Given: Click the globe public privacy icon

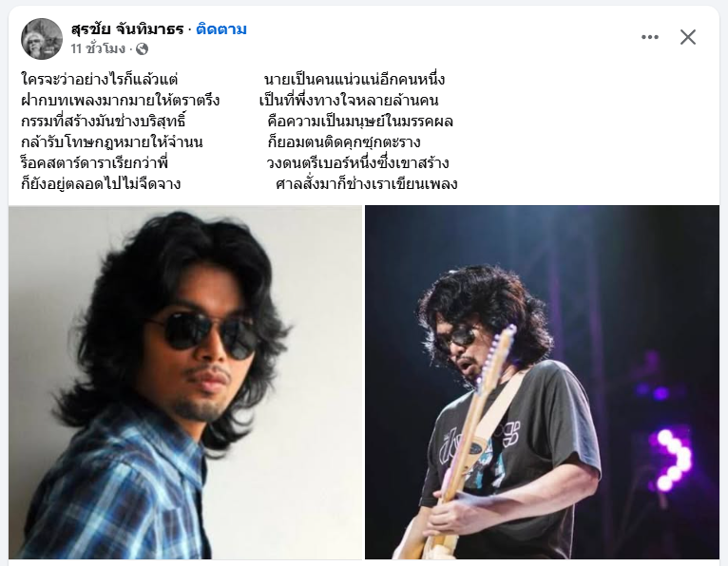Looking at the screenshot, I should [x=142, y=48].
